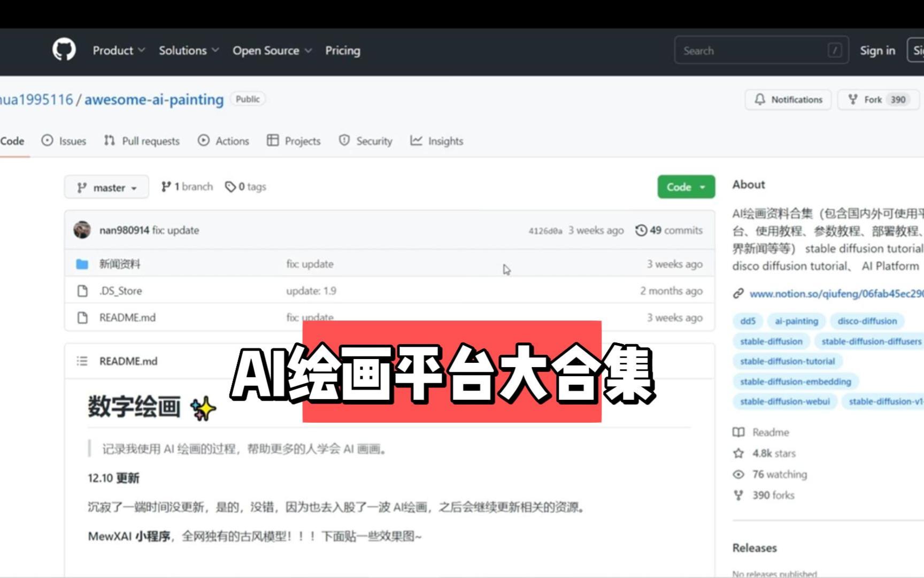Focus the GitHub search field
Screen dimensions: 924x578
tap(761, 50)
